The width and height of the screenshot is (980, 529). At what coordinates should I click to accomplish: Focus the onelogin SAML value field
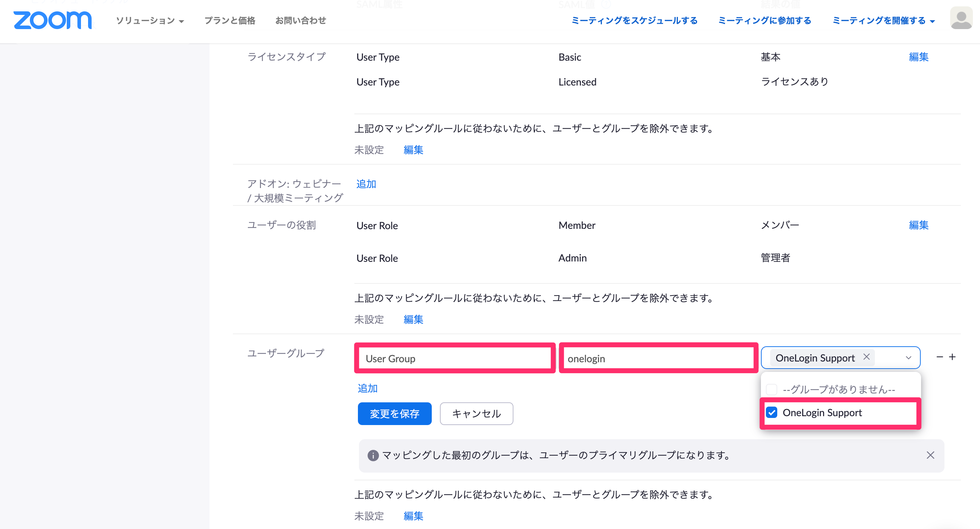click(658, 358)
